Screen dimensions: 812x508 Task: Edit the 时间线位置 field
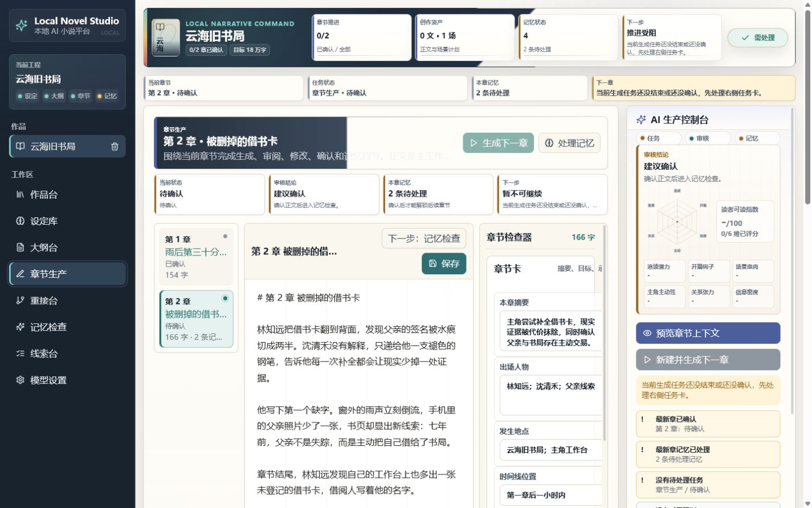tap(550, 495)
